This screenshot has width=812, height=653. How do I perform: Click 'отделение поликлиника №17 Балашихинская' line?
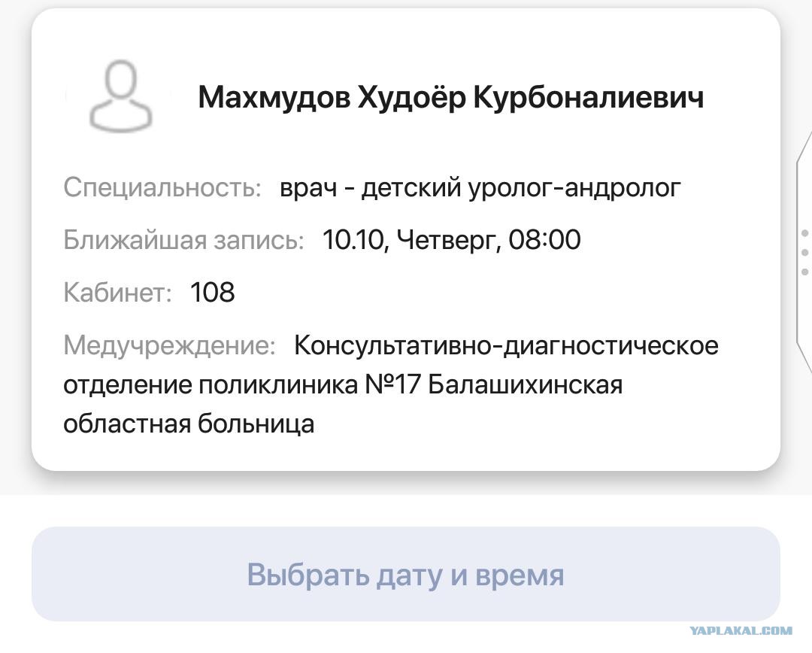tap(343, 384)
